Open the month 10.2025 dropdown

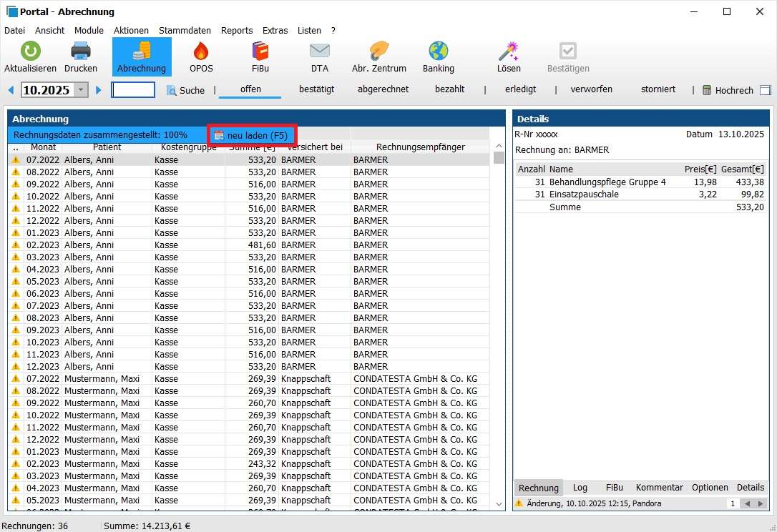coord(81,90)
